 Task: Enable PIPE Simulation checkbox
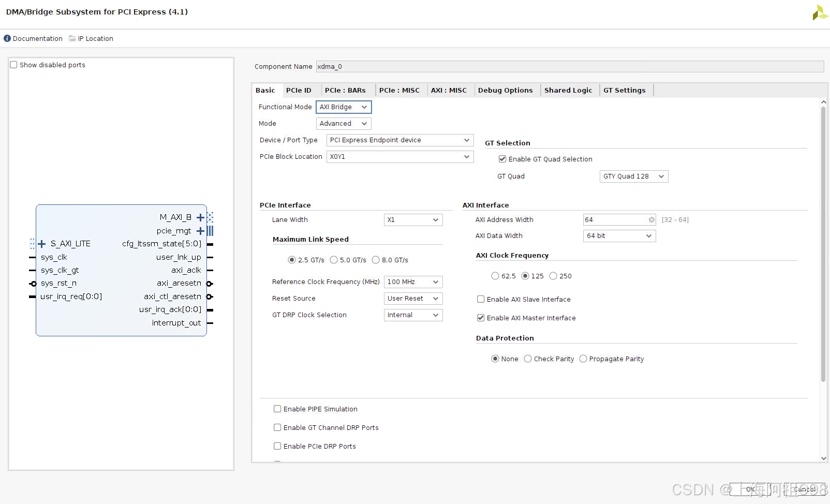coord(277,409)
